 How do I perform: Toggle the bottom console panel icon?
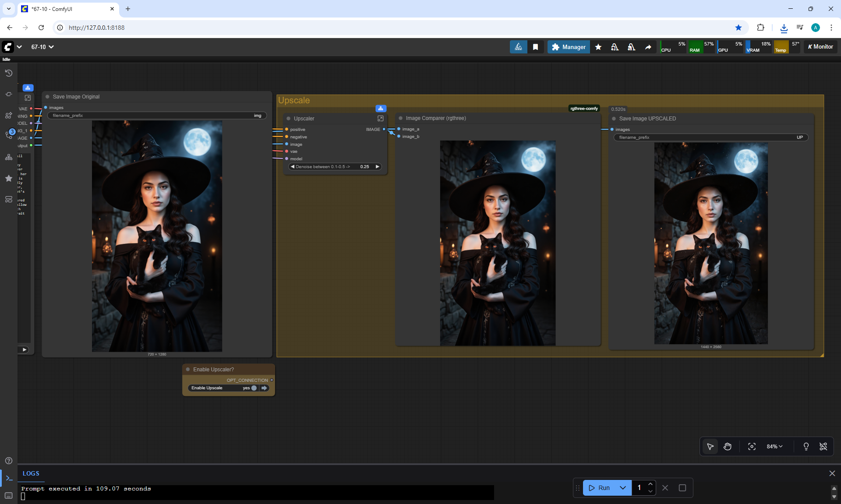[x=9, y=478]
